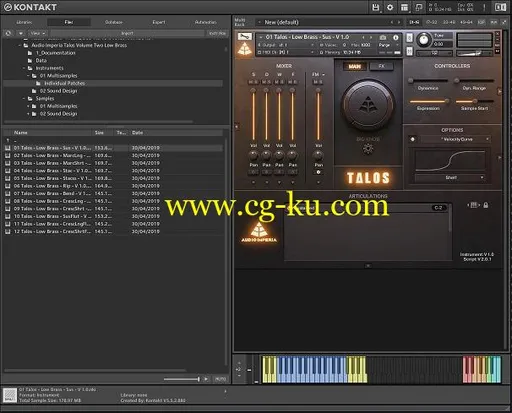Switch to the MAIN page tab
This screenshot has width=512, height=413.
point(355,66)
